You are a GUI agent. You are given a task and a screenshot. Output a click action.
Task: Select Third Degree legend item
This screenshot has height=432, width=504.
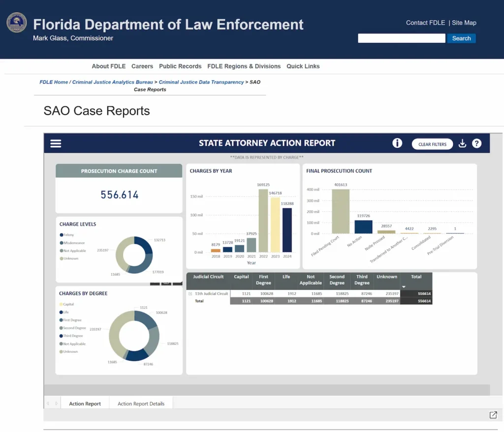point(71,336)
